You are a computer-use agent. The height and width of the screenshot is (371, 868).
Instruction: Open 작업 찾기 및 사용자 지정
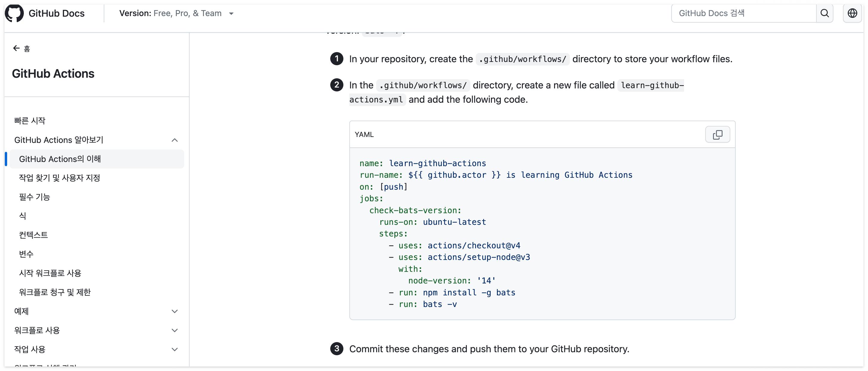click(59, 178)
